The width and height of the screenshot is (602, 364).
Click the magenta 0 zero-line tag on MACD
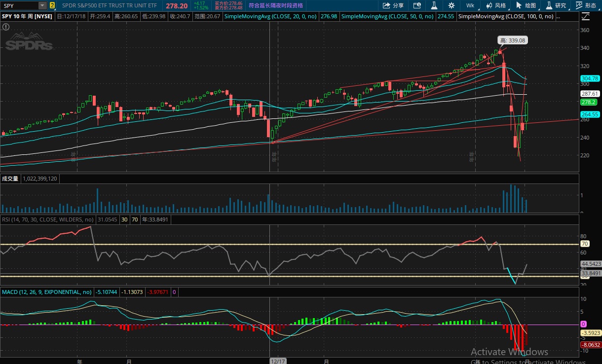coord(583,324)
